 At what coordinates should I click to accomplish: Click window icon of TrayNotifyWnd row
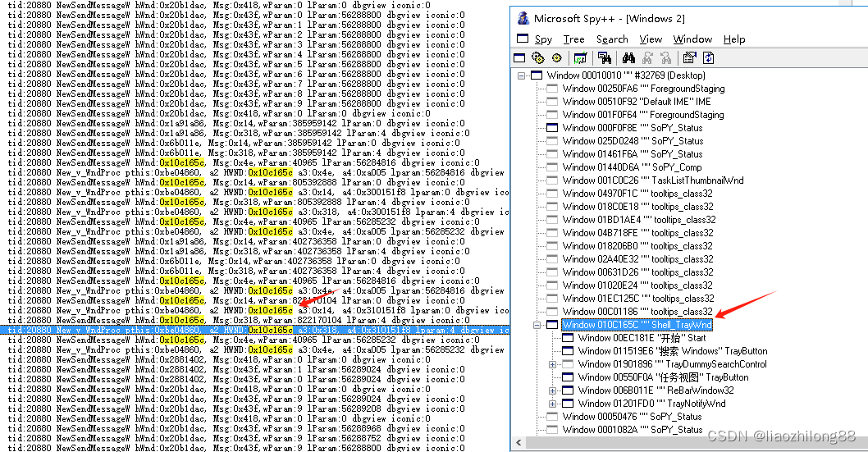point(568,404)
